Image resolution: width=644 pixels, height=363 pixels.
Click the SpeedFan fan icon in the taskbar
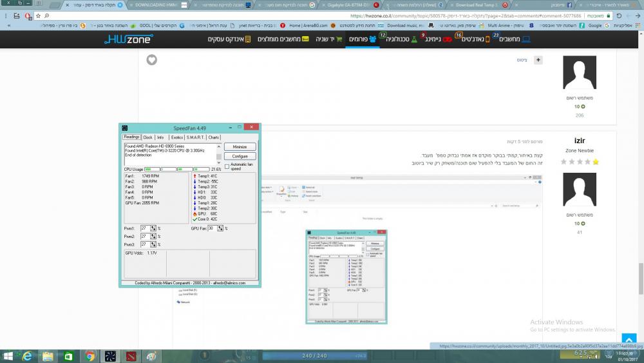pos(109,355)
